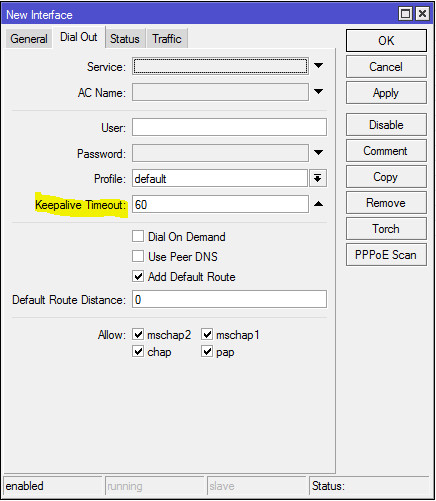The width and height of the screenshot is (436, 501).
Task: Expand the Password field arrow
Action: [318, 153]
